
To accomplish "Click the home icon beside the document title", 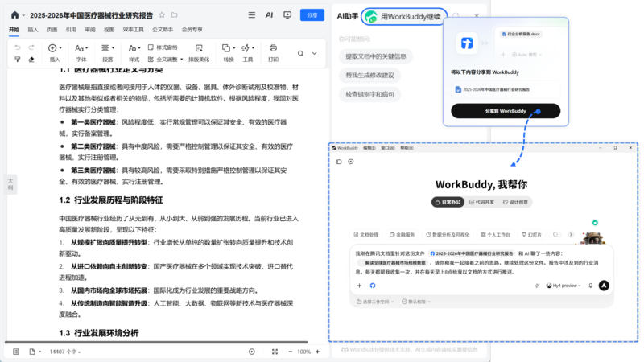I will click(x=14, y=15).
